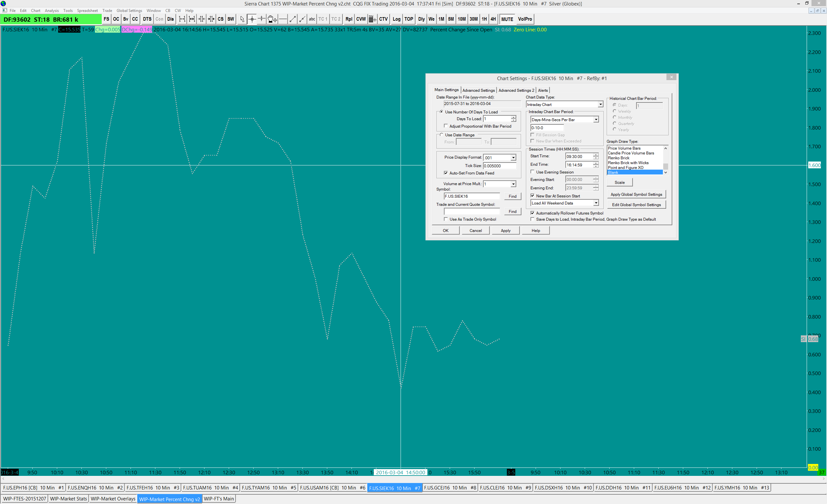Open the Global Settings menu
The width and height of the screenshot is (827, 504).
pyautogui.click(x=129, y=10)
